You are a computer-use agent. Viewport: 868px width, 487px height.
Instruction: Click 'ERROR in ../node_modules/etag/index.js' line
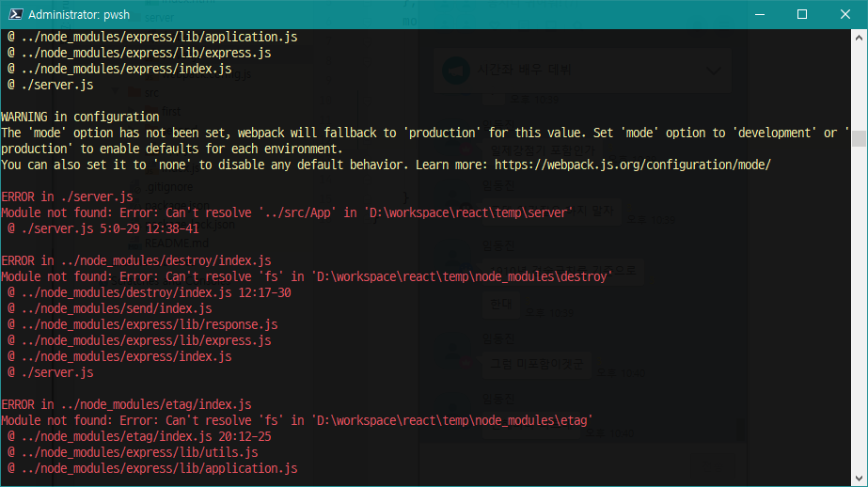point(126,404)
